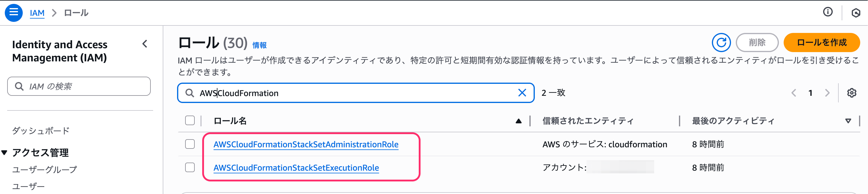Viewport: 868px width, 194px height.
Task: Select ユーザーグループ in the sidebar
Action: (45, 169)
